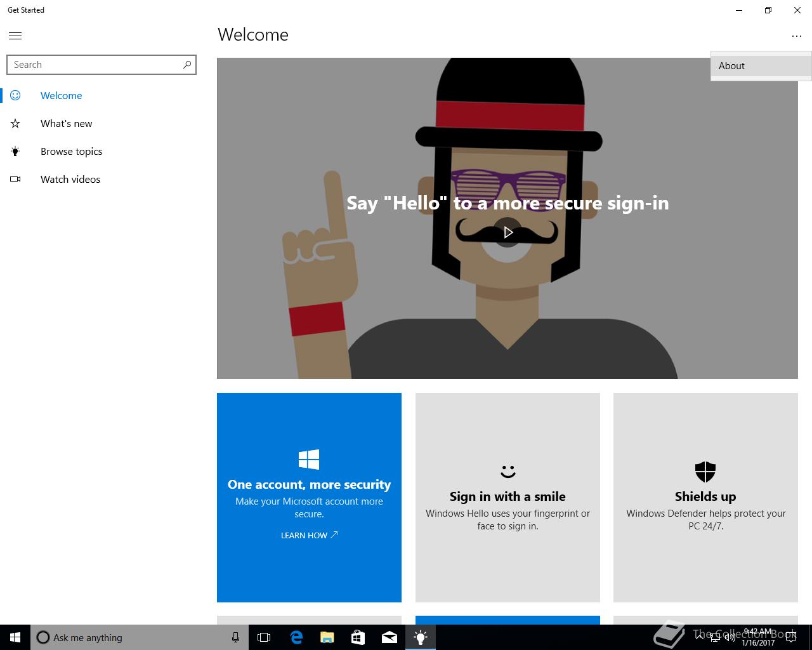Activate the Cortana microphone icon
This screenshot has height=650, width=812.
click(x=235, y=637)
